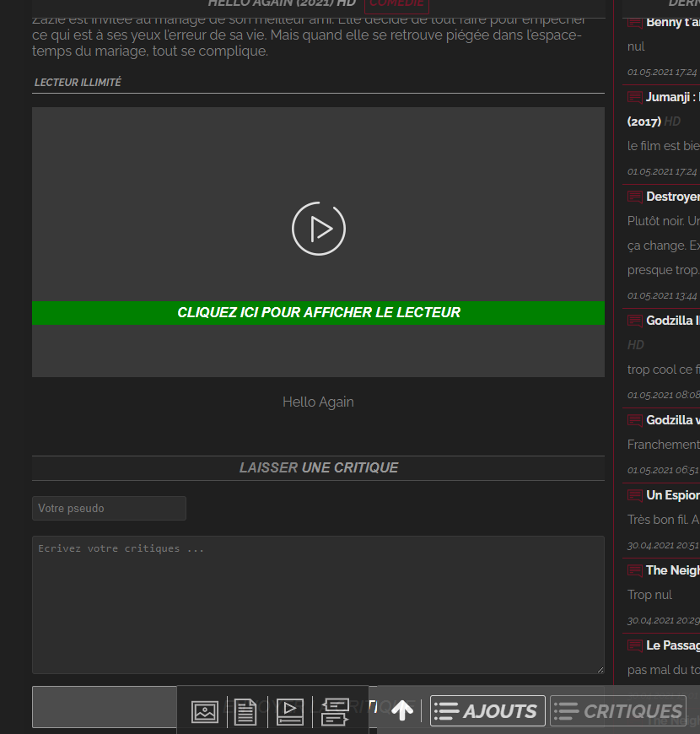Open the Jumanji review entry in sidebar
Viewport: 700px width, 734px height.
pos(673,97)
